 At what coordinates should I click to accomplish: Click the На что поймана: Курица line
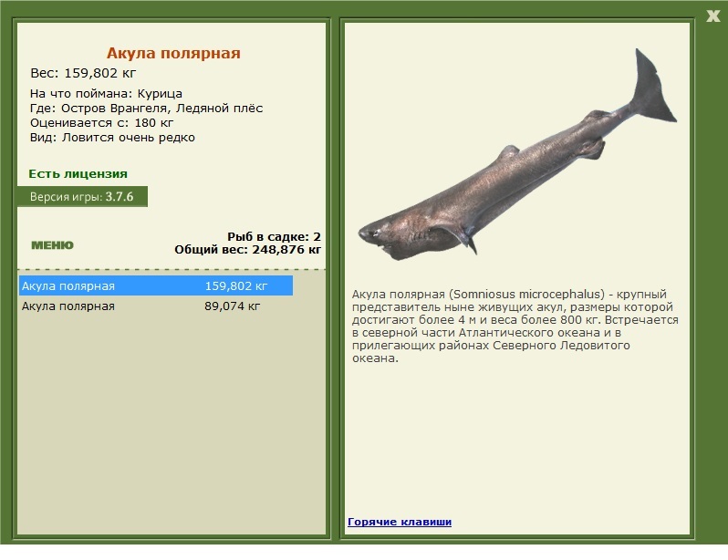click(106, 94)
